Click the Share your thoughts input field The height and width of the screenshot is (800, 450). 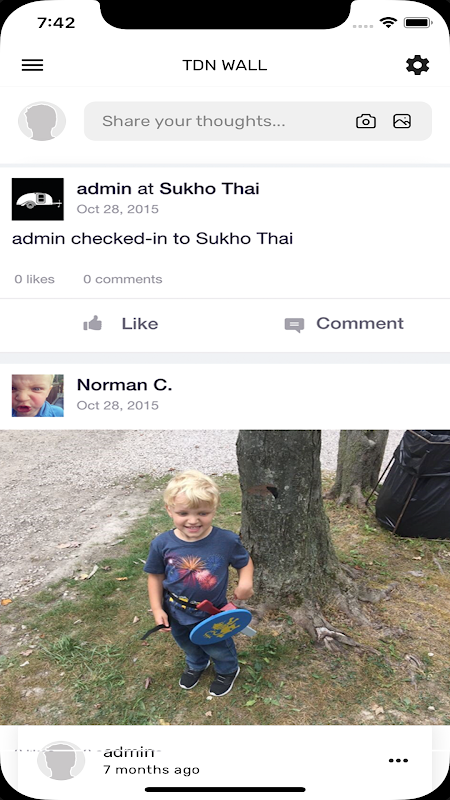tap(258, 121)
